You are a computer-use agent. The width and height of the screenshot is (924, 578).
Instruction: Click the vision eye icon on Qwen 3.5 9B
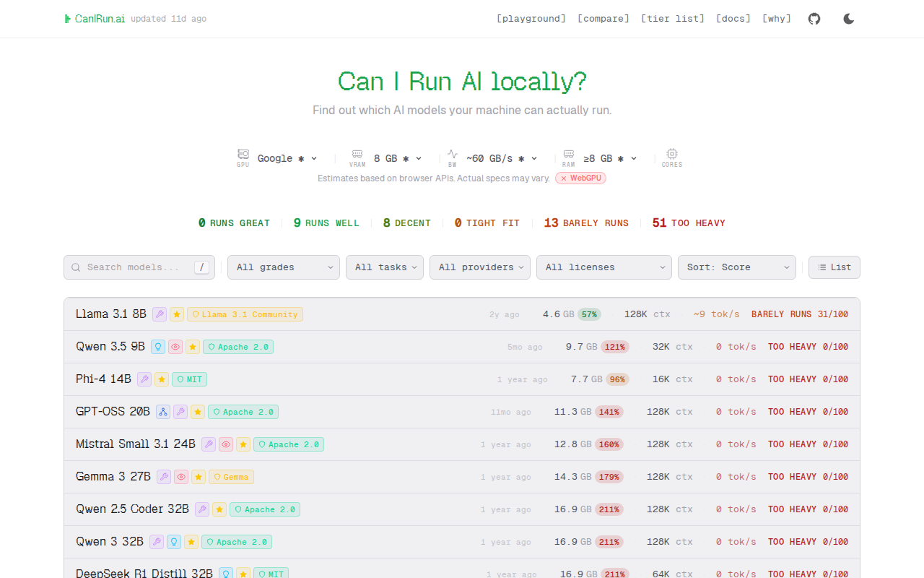pos(175,347)
